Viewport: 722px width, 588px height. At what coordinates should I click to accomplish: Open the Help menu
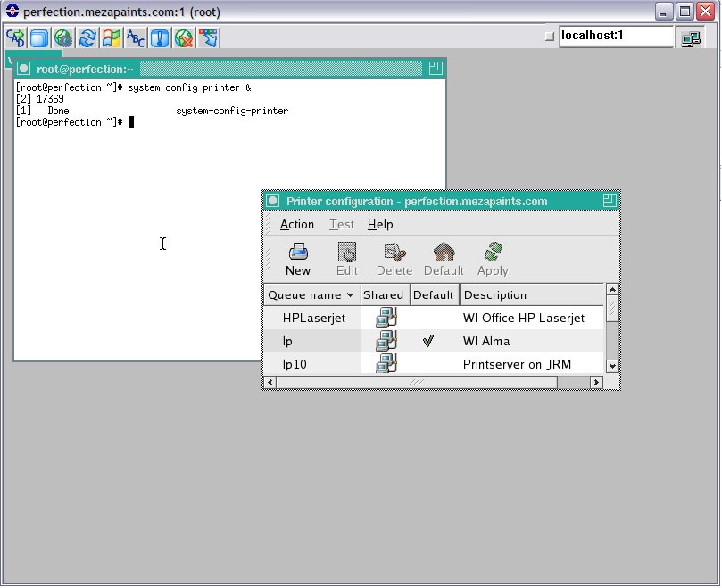380,224
